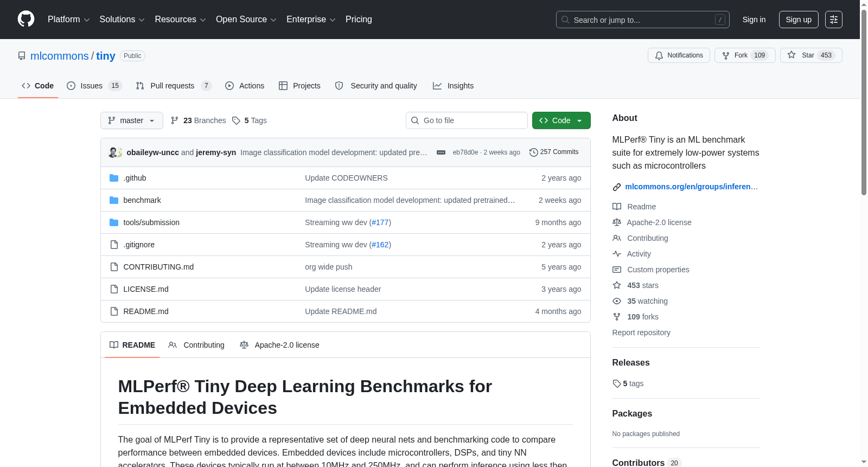View the 23 Branches link
Screen dimensions: 868x467
point(198,120)
